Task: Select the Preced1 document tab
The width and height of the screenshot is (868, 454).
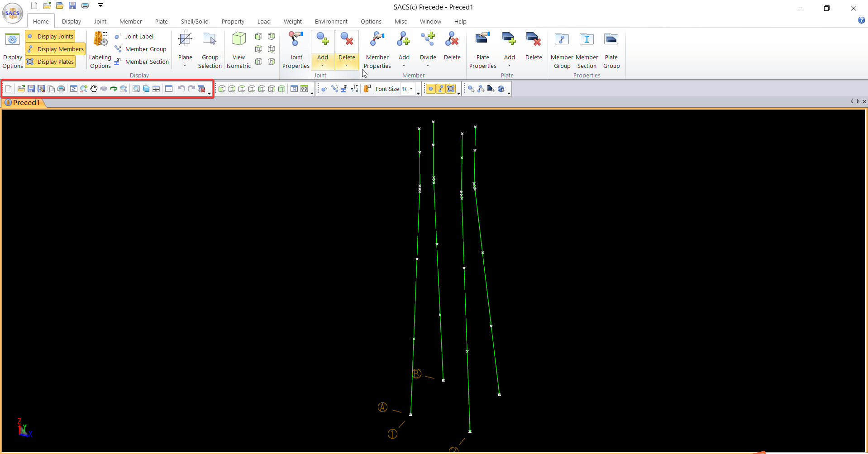Action: tap(24, 102)
